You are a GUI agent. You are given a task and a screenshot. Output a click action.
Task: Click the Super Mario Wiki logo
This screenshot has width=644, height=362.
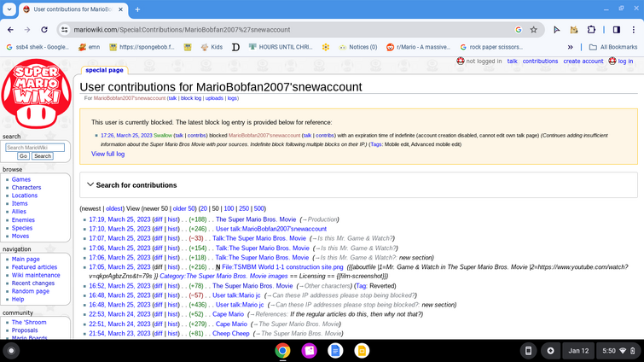click(36, 93)
